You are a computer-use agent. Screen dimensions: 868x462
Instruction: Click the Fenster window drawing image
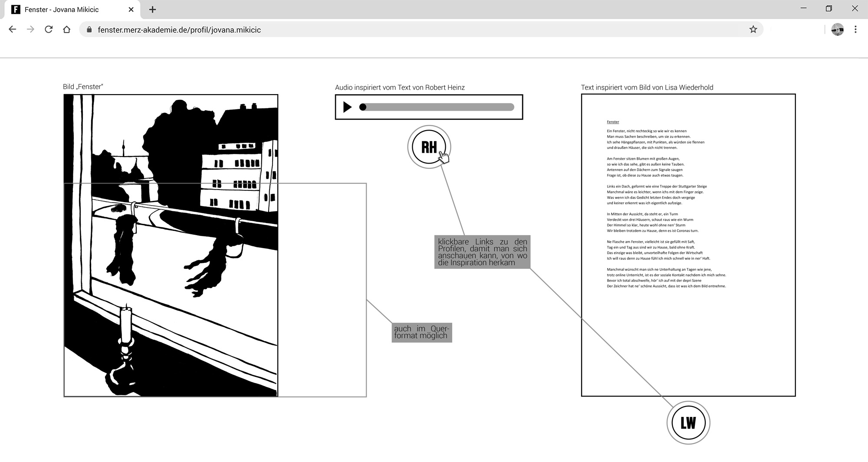tap(171, 246)
